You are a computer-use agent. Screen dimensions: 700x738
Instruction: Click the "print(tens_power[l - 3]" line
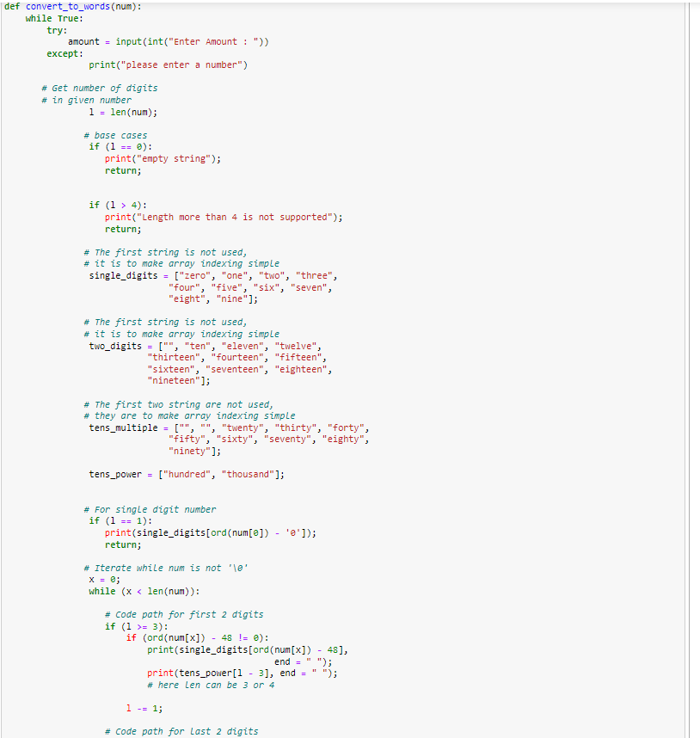[x=243, y=673]
